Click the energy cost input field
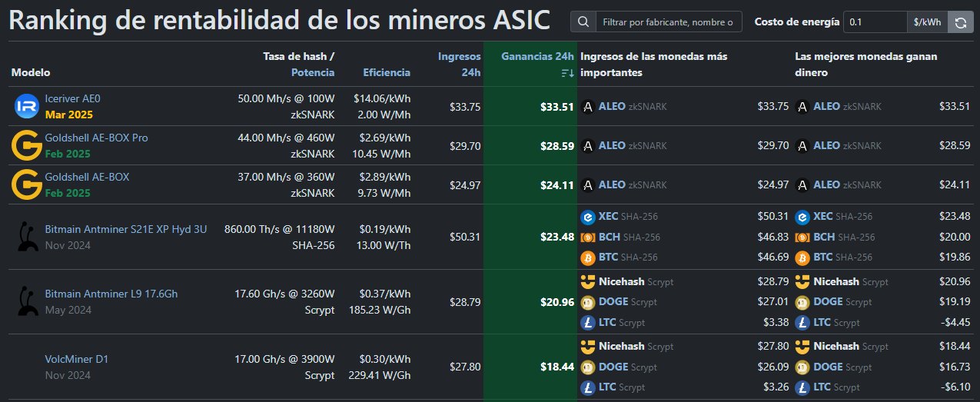 point(874,22)
